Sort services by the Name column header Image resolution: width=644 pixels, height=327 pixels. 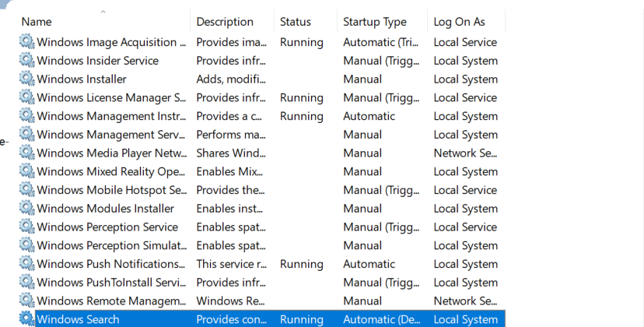point(37,22)
